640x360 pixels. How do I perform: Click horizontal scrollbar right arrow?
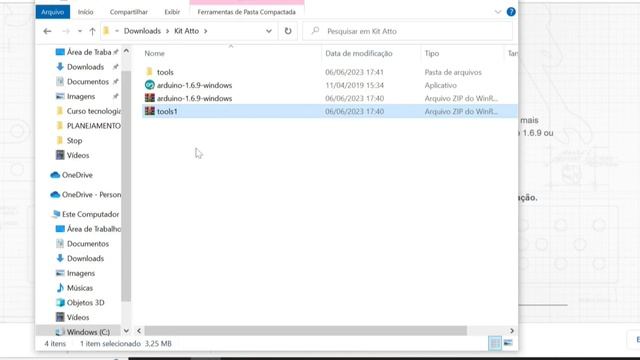pos(512,331)
